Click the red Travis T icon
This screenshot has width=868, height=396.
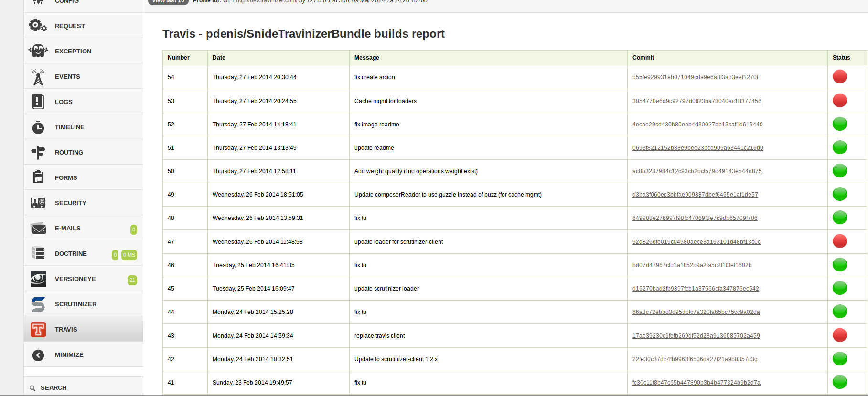[x=38, y=330]
